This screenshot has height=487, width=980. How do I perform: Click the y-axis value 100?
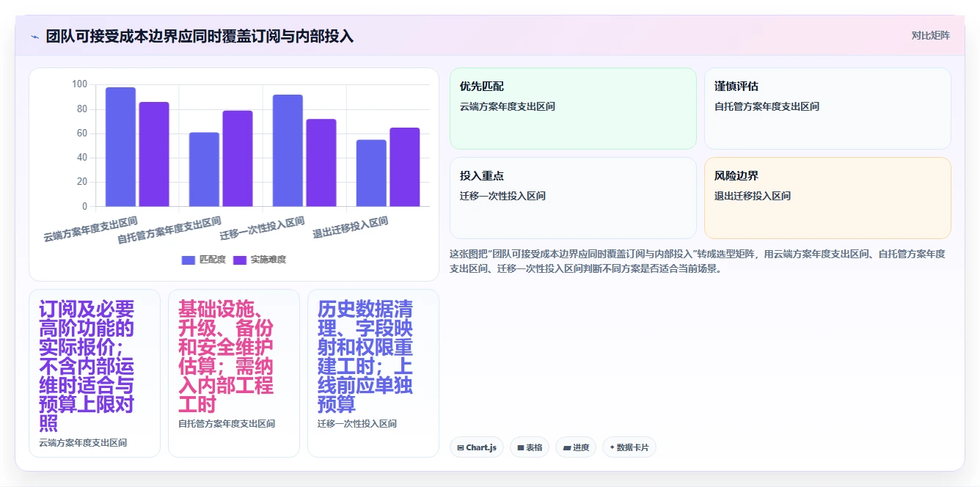pyautogui.click(x=79, y=84)
